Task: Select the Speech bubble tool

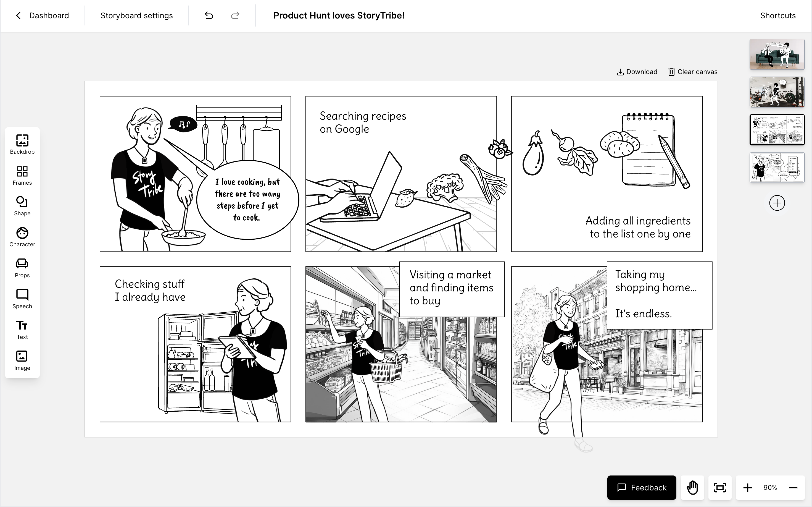Action: click(x=22, y=299)
